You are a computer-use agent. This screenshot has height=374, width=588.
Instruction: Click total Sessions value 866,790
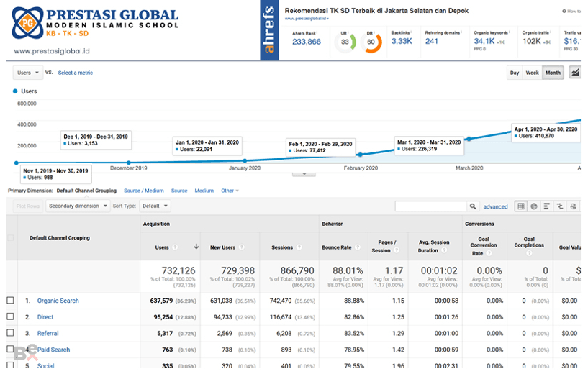[x=297, y=270]
